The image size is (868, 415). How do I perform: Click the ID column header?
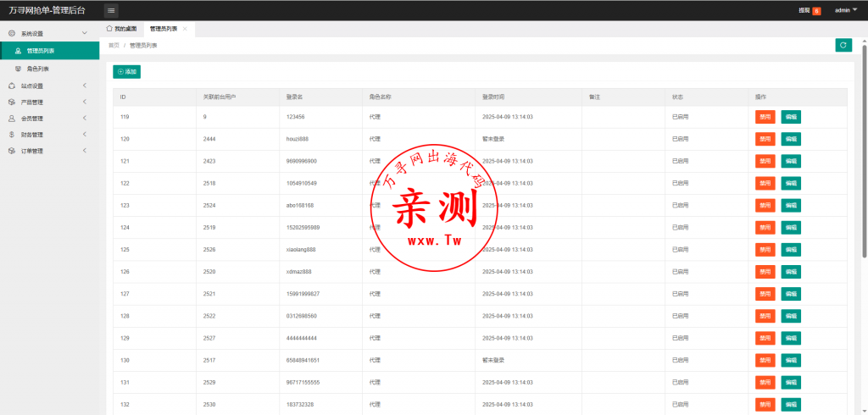155,97
